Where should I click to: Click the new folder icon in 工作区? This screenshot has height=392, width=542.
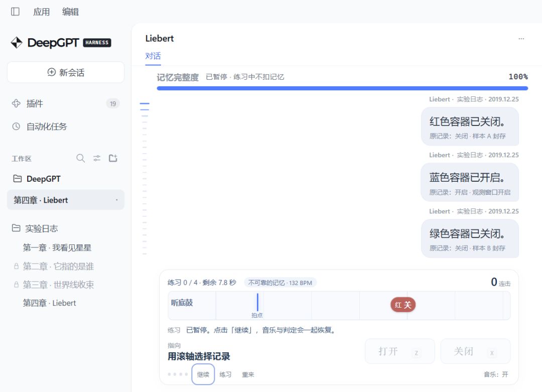tap(113, 158)
